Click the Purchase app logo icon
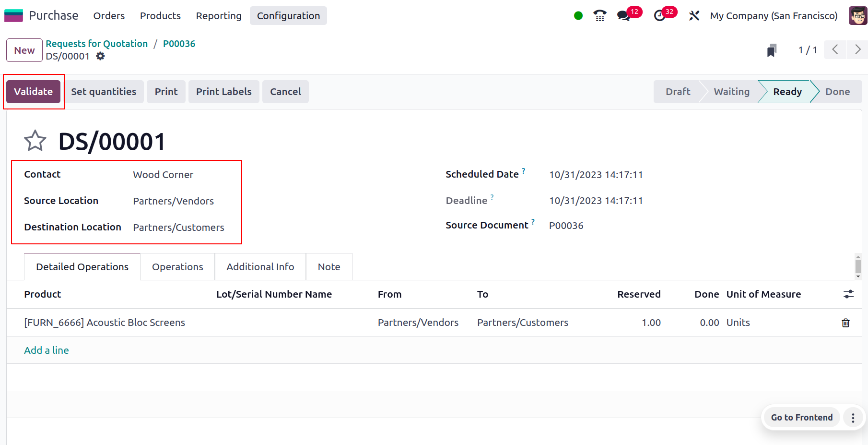 point(13,16)
